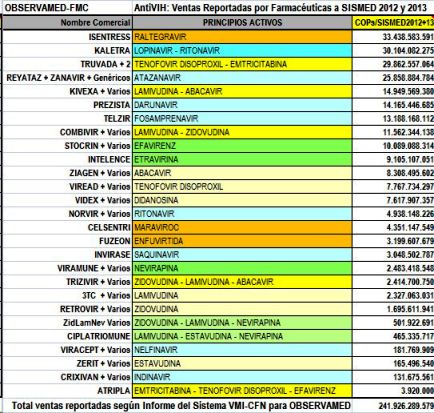The image size is (434, 413).
Task: Click the PRINCIPIOS ACTIVOS column header
Action: coord(242,23)
